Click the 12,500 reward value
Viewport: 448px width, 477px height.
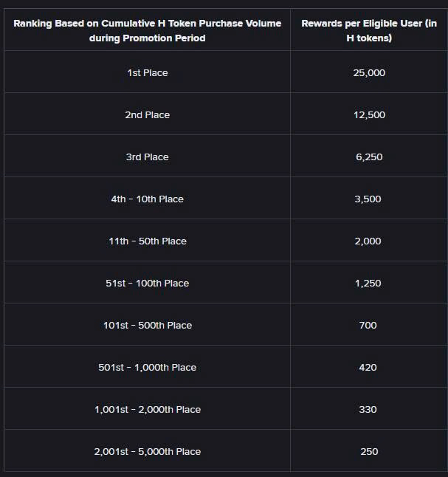(x=368, y=115)
